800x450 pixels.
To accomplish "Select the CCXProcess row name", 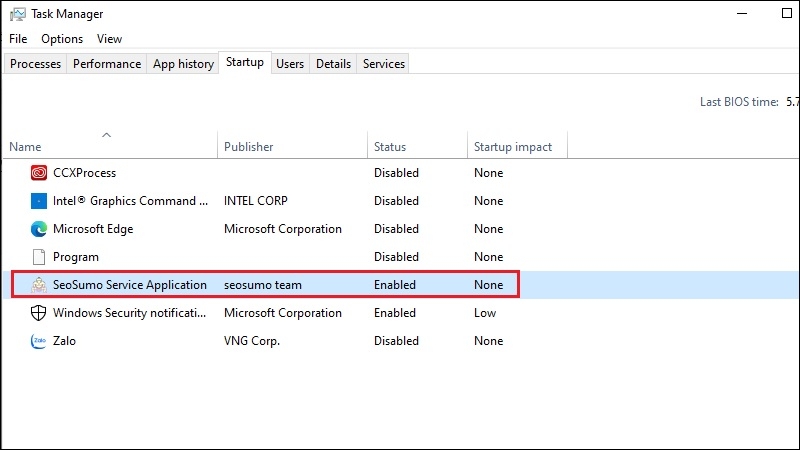I will pos(85,173).
